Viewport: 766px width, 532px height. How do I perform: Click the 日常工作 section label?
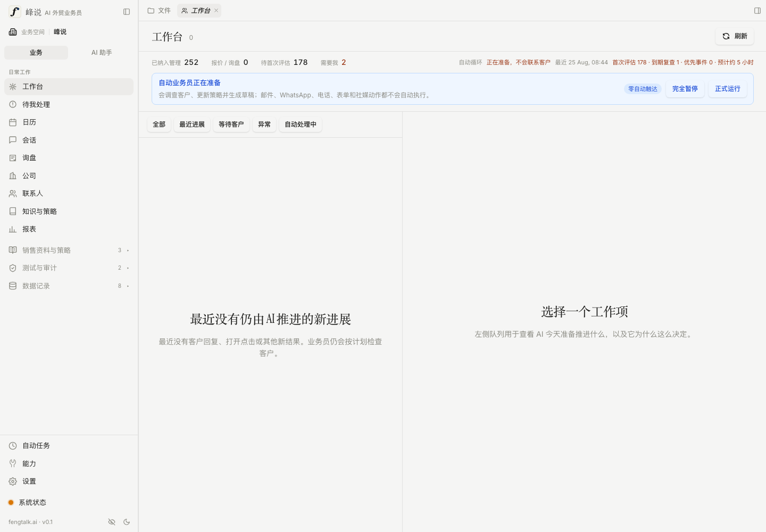point(20,72)
